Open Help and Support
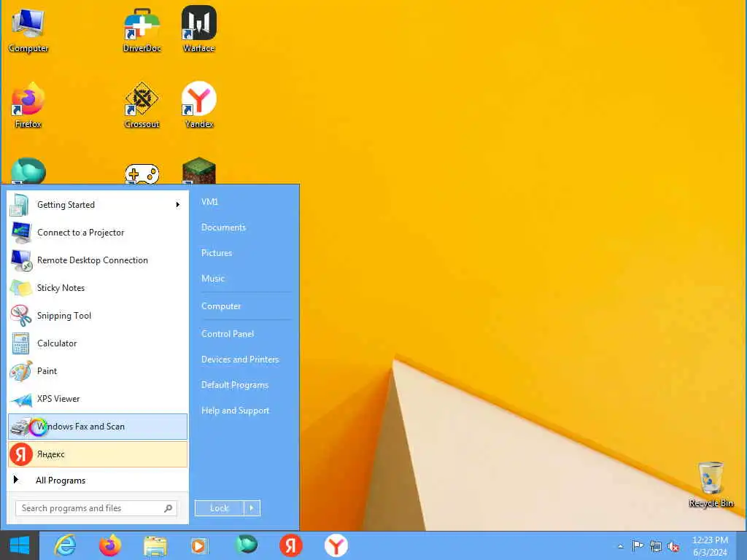 236,411
